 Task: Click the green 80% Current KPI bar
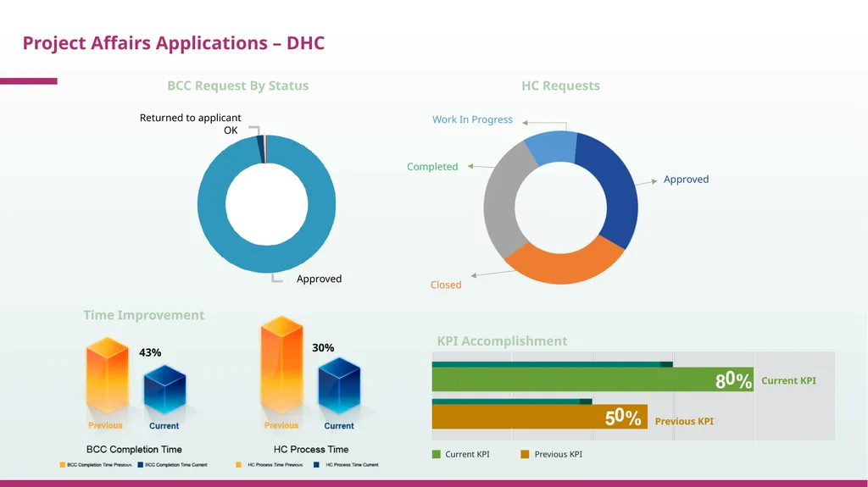(x=593, y=379)
